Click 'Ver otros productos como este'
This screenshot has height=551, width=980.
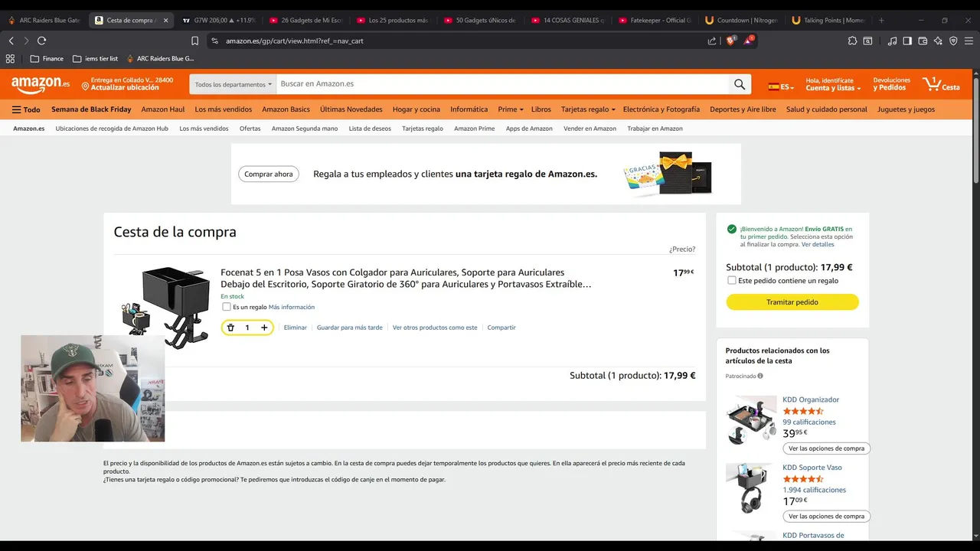coord(435,328)
